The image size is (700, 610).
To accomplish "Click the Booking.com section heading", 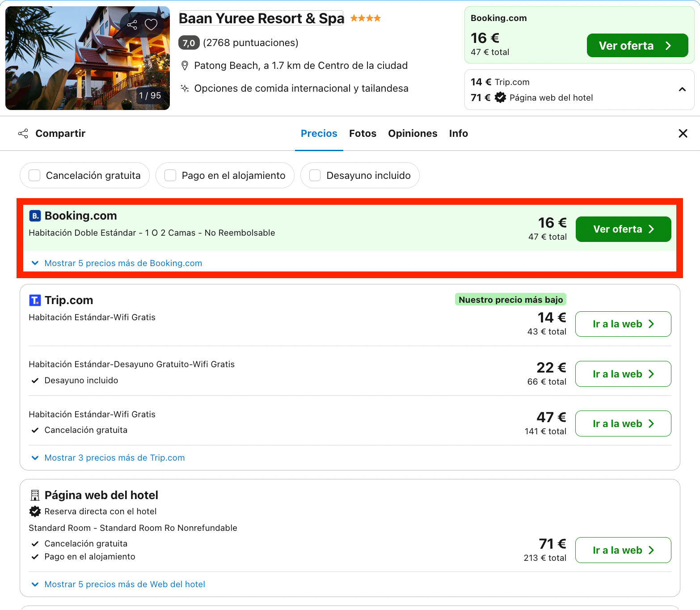I will click(x=81, y=216).
